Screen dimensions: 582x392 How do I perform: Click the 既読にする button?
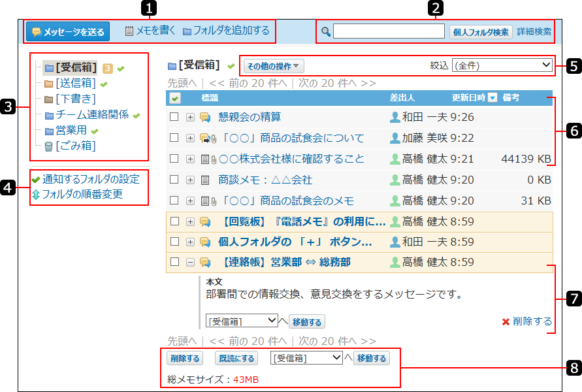coord(236,358)
